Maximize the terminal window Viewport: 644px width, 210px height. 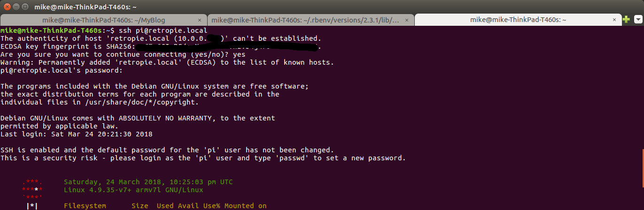(x=25, y=7)
